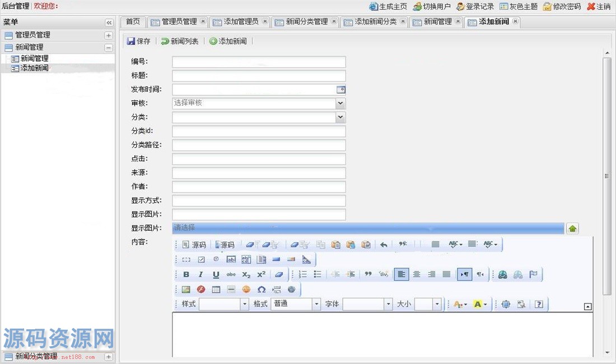
Task: Insert a multi-line textarea form element
Action: [x=246, y=259]
